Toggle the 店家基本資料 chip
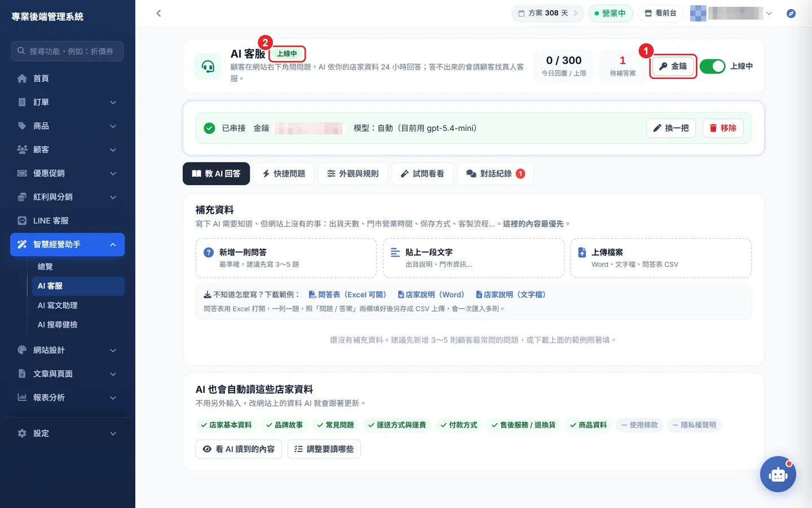Image resolution: width=812 pixels, height=508 pixels. coord(226,425)
